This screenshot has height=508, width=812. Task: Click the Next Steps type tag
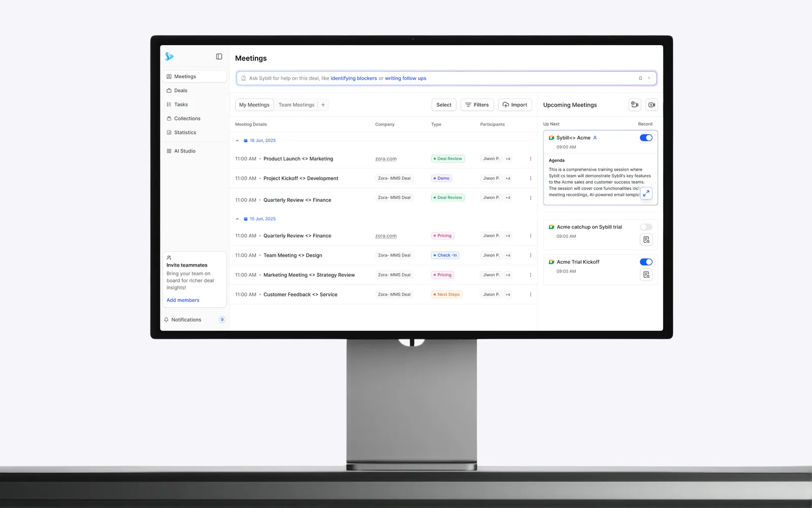(447, 295)
